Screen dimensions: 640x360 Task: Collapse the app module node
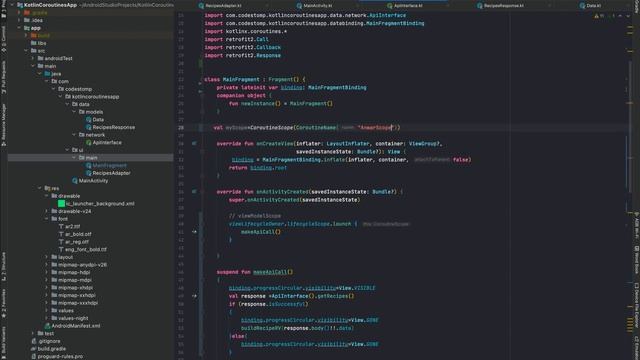click(19, 28)
